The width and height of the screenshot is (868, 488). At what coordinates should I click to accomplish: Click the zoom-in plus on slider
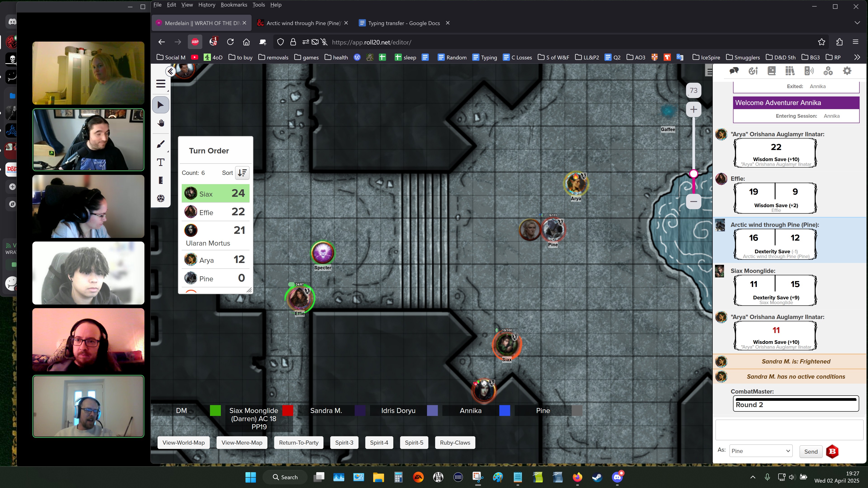693,109
